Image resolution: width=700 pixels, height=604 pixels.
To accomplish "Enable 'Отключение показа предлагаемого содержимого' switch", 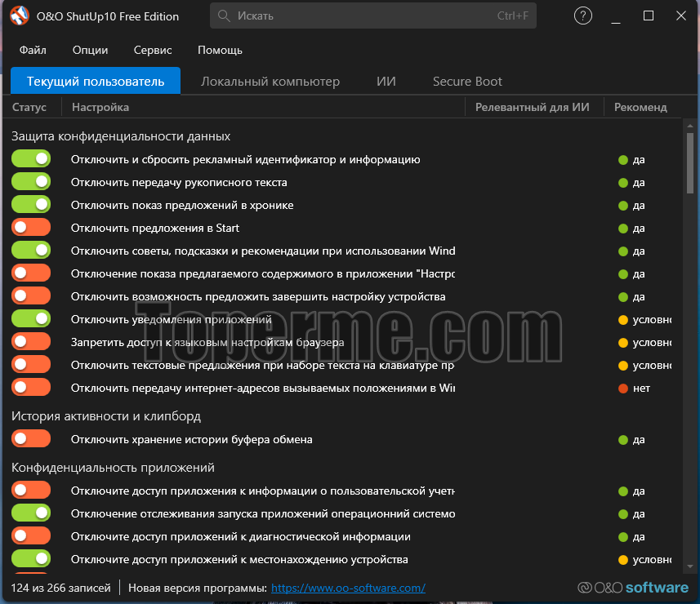I will click(x=31, y=273).
